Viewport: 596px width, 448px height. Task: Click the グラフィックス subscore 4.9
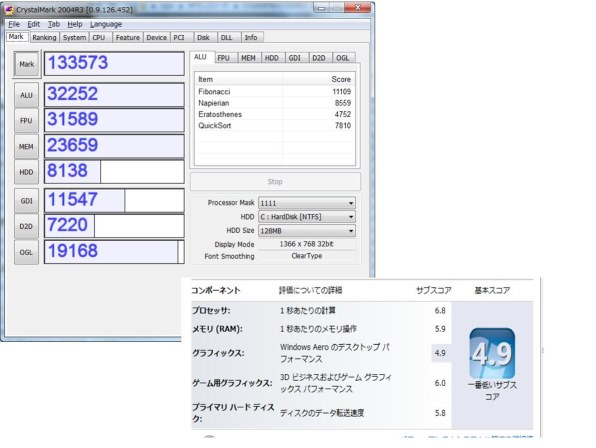[440, 353]
